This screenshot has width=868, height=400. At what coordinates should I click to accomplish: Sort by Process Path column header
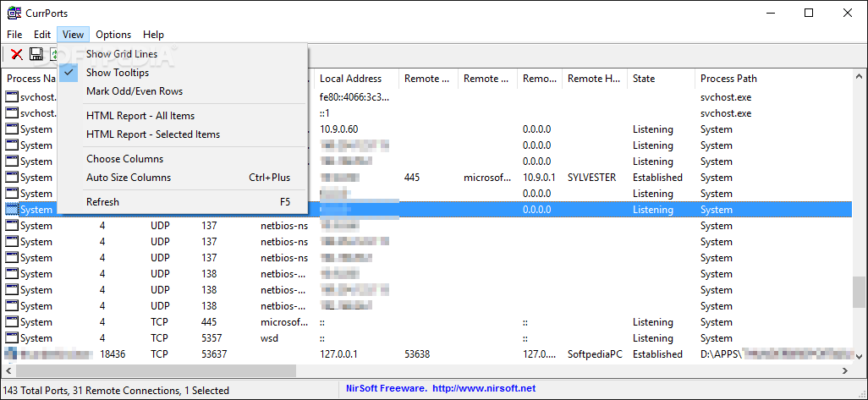(773, 79)
